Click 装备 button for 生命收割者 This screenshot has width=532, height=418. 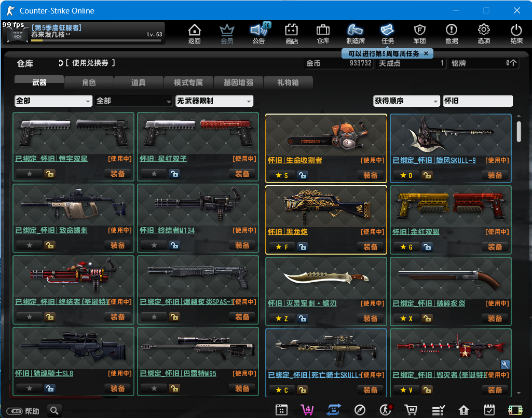point(370,175)
